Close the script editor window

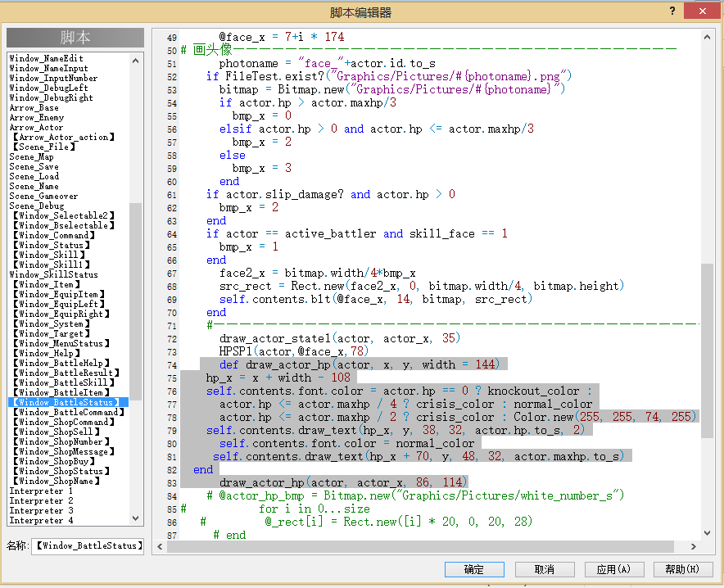pos(703,11)
